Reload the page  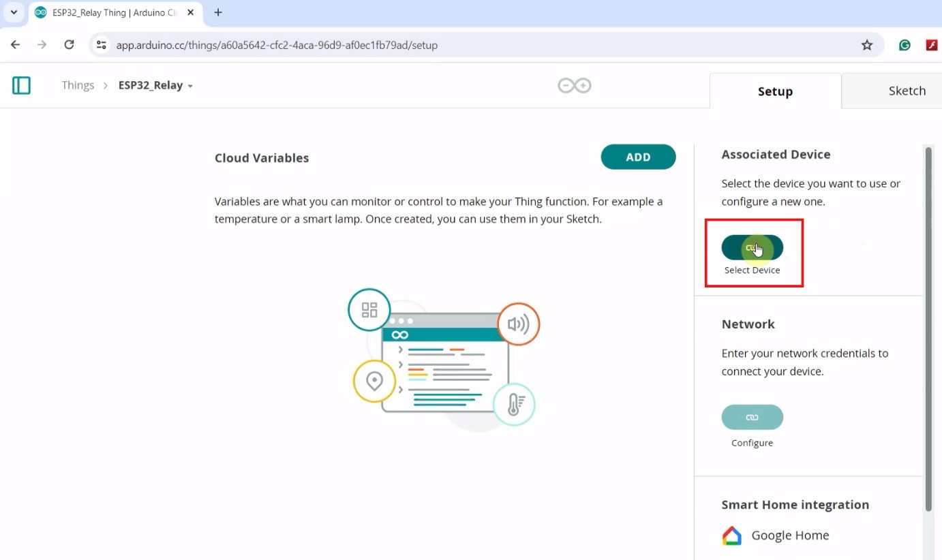pyautogui.click(x=69, y=45)
